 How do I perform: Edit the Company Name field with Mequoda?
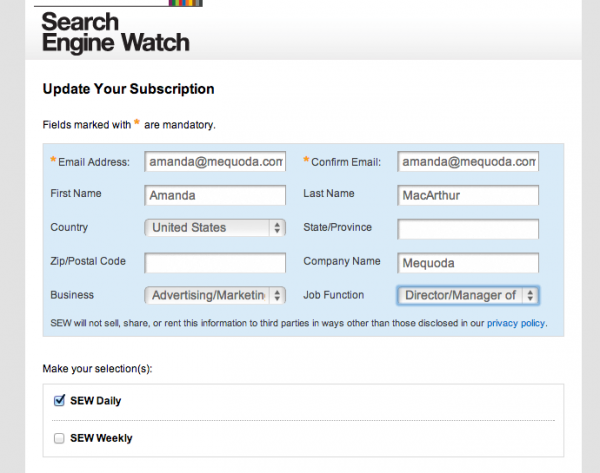coord(468,263)
